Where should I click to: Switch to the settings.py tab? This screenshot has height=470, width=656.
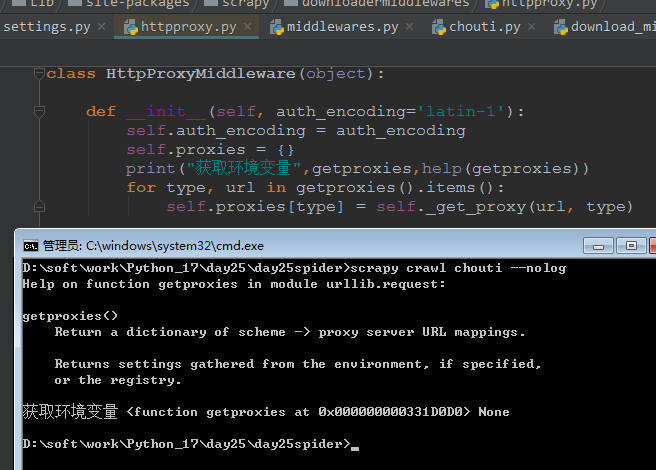(47, 27)
